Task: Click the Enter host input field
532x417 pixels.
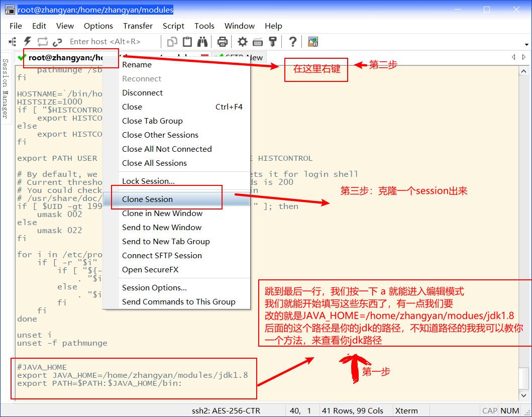Action: (x=105, y=41)
